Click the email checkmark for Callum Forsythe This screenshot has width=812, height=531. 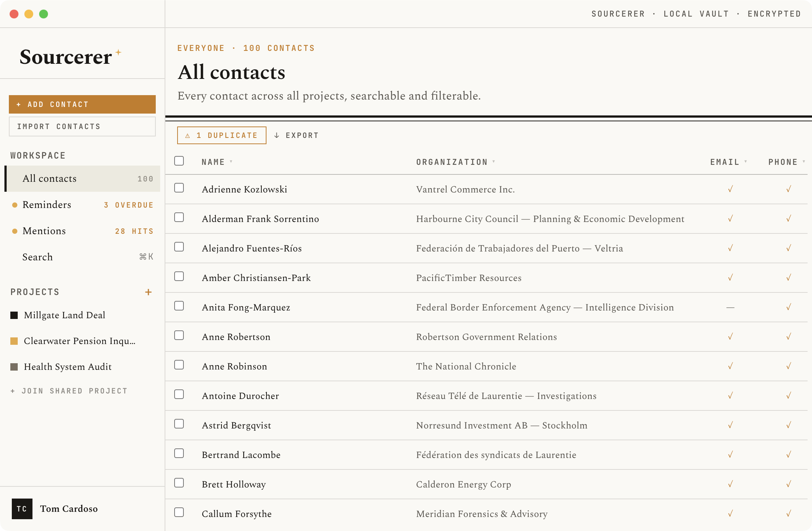[x=730, y=514]
